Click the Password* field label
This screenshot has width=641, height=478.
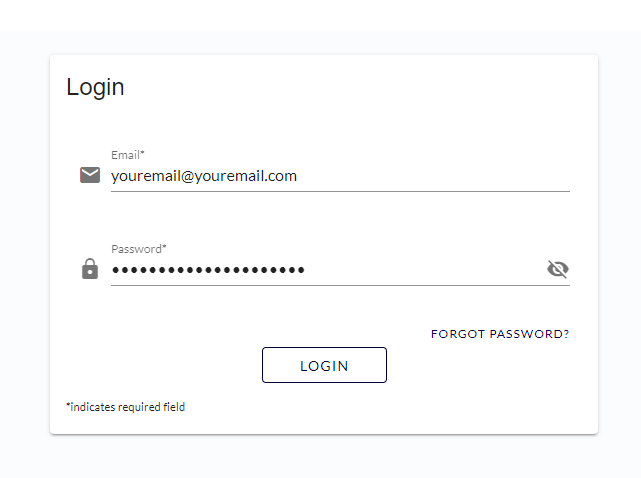pos(139,249)
